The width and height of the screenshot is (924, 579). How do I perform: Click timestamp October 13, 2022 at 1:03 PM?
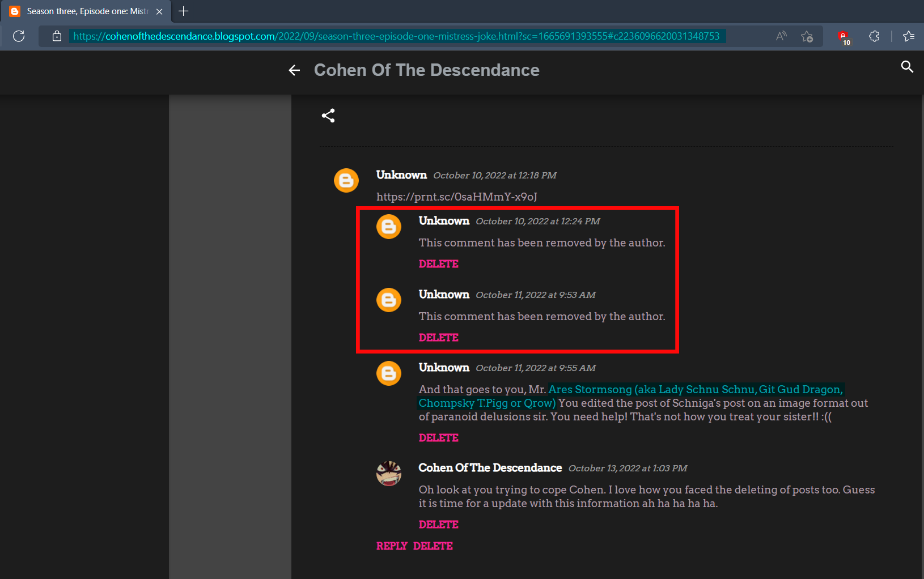pyautogui.click(x=628, y=469)
